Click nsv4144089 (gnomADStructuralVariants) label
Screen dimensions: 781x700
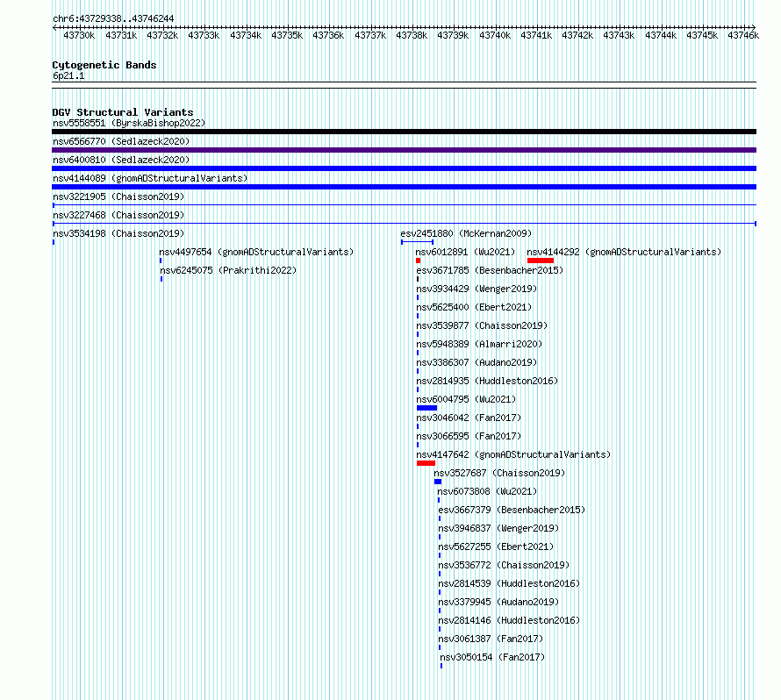coord(150,178)
